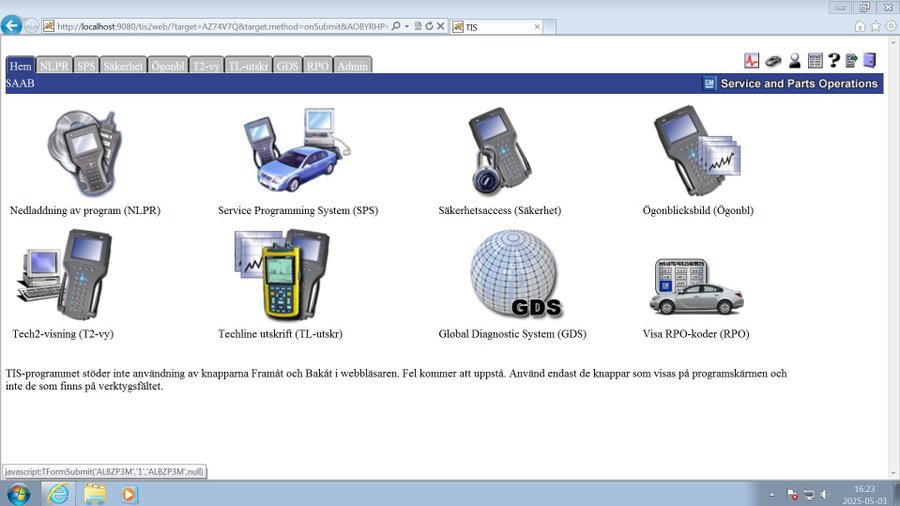The height and width of the screenshot is (506, 900).
Task: Click the red heartbeat graph toolbar icon
Action: click(x=751, y=60)
